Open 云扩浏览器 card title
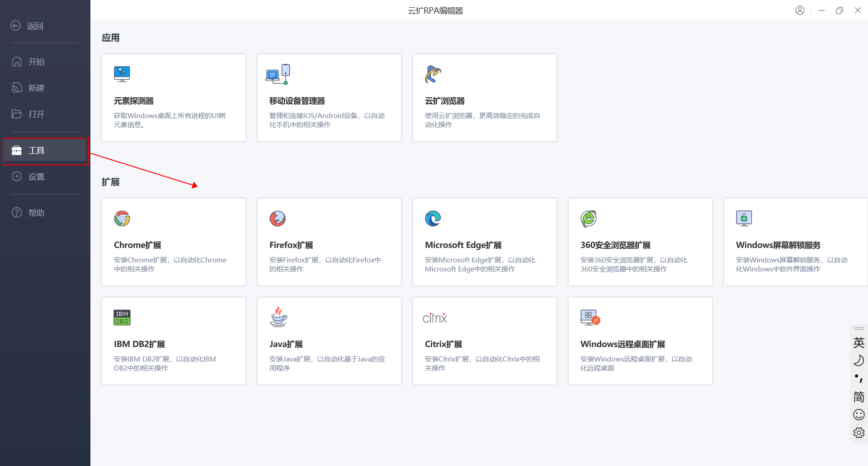 point(445,101)
